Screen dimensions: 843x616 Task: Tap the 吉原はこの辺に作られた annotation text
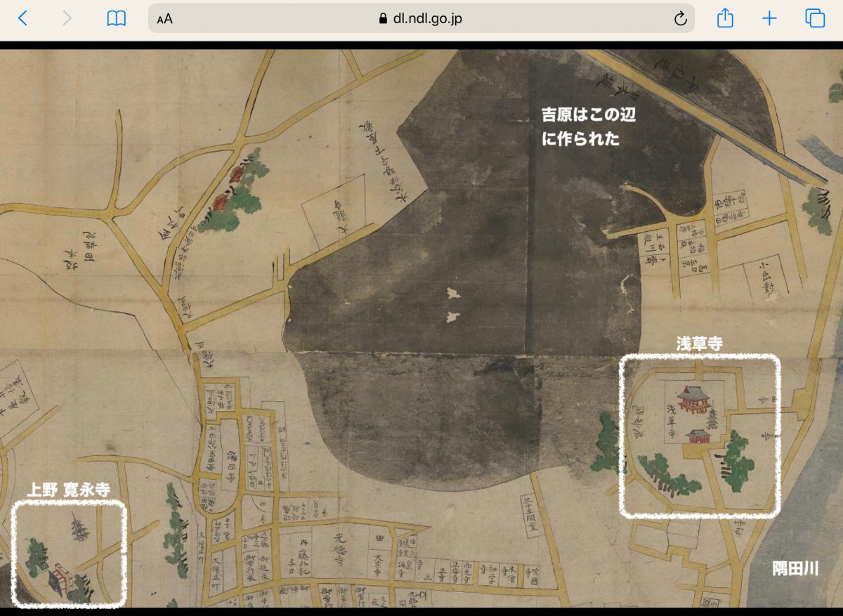pyautogui.click(x=588, y=126)
